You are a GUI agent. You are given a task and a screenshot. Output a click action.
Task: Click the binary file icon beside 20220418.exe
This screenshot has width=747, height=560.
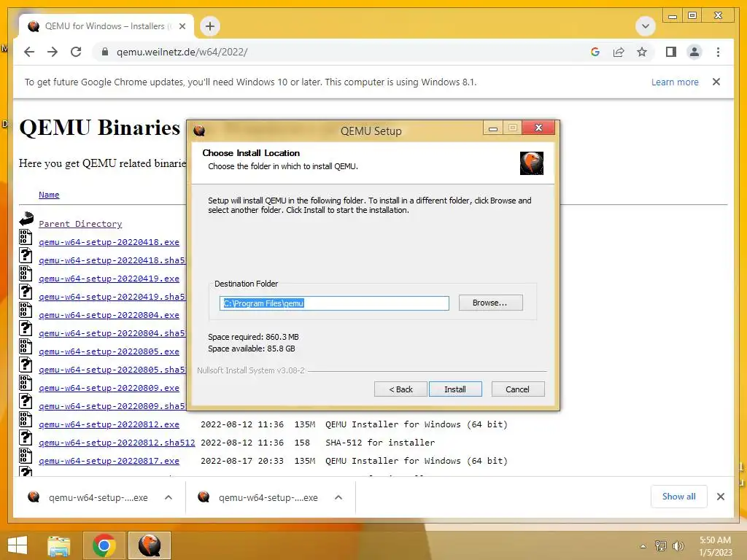26,237
